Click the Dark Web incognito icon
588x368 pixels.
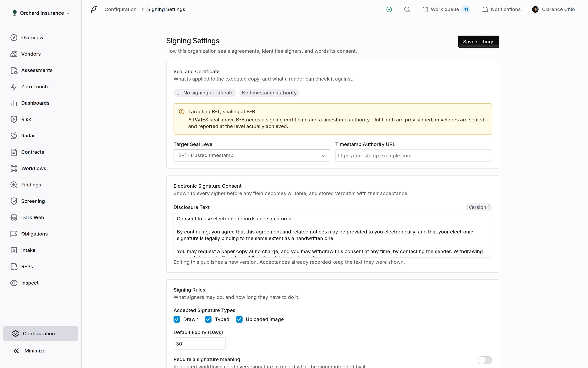14,217
